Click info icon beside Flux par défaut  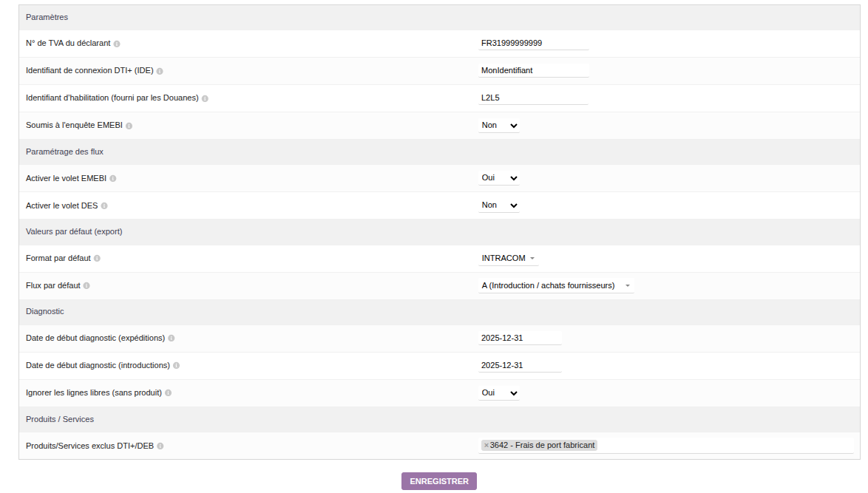coord(87,286)
